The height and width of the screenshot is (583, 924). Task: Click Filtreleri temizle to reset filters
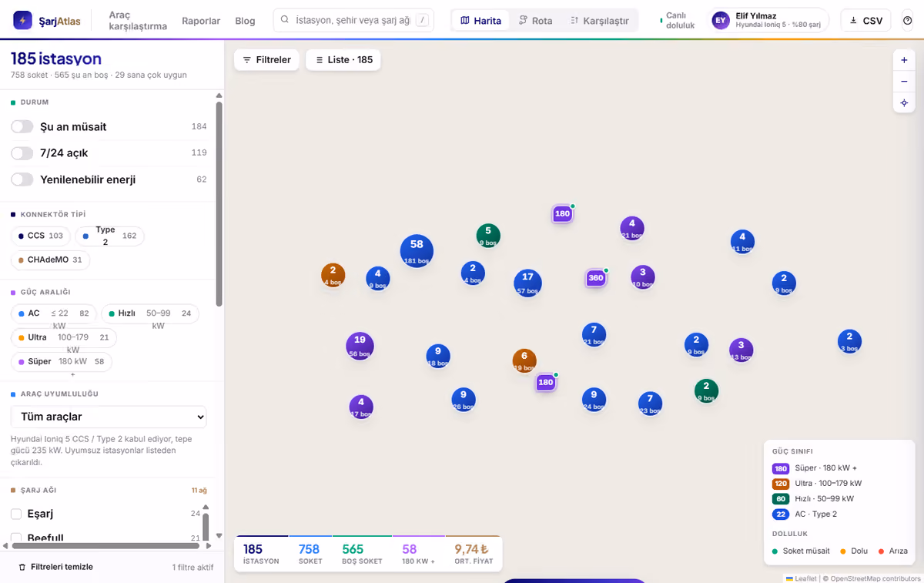55,567
